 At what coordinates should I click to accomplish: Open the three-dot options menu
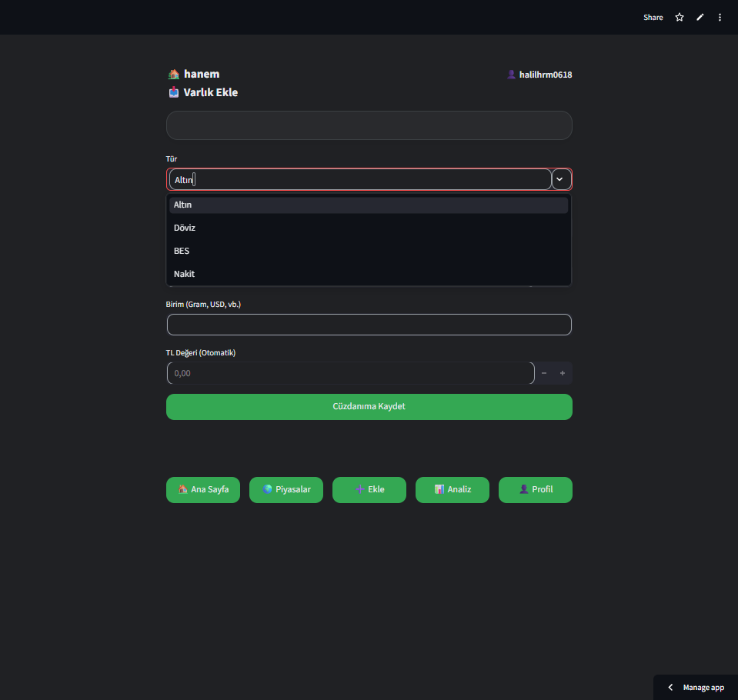tap(720, 18)
